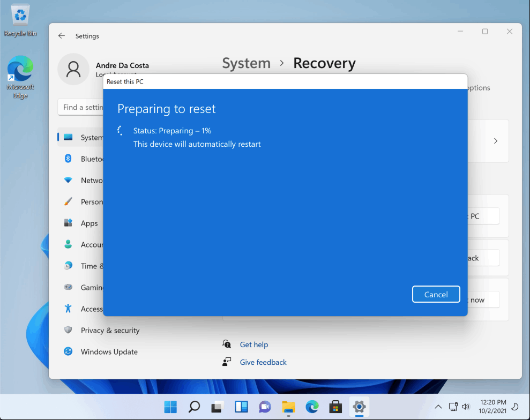Viewport: 530px width, 420px height.
Task: Open the Bluetooth settings icon
Action: (x=68, y=159)
